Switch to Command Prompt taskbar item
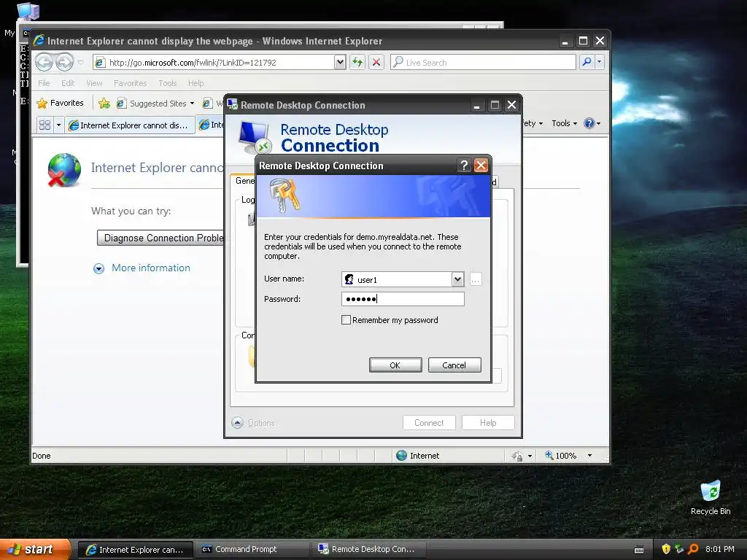This screenshot has width=747, height=560. [252, 550]
